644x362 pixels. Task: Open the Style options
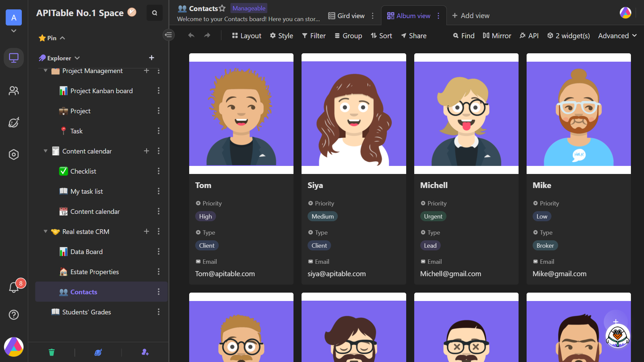point(281,36)
